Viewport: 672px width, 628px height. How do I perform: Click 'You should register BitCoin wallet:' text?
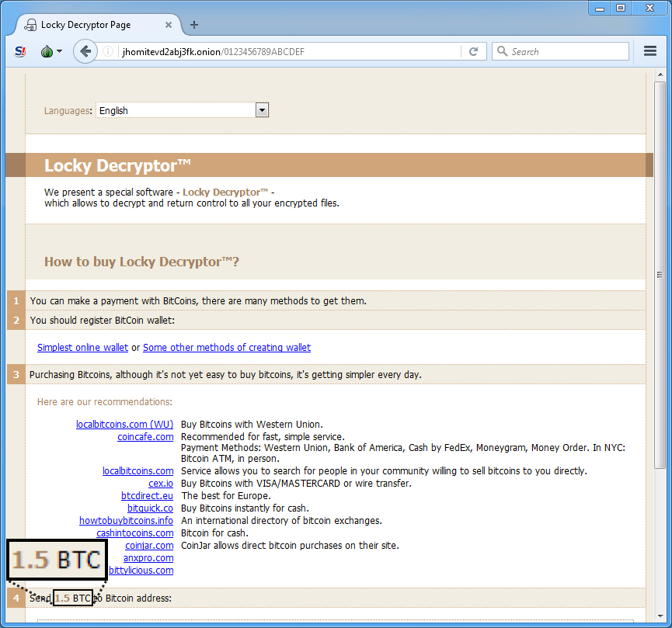(x=103, y=321)
